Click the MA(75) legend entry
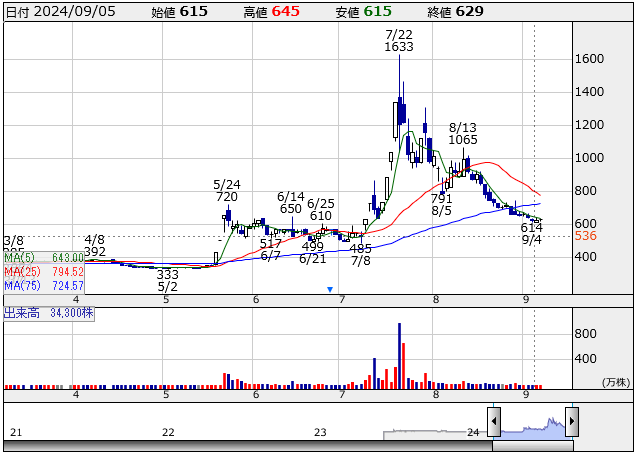637x453 pixels. coord(43,286)
